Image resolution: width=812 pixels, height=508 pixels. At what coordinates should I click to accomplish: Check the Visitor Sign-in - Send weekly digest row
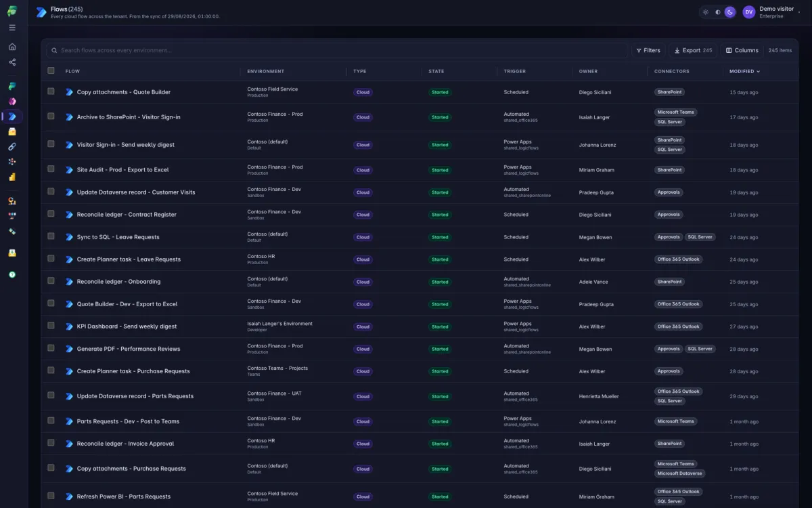[51, 144]
